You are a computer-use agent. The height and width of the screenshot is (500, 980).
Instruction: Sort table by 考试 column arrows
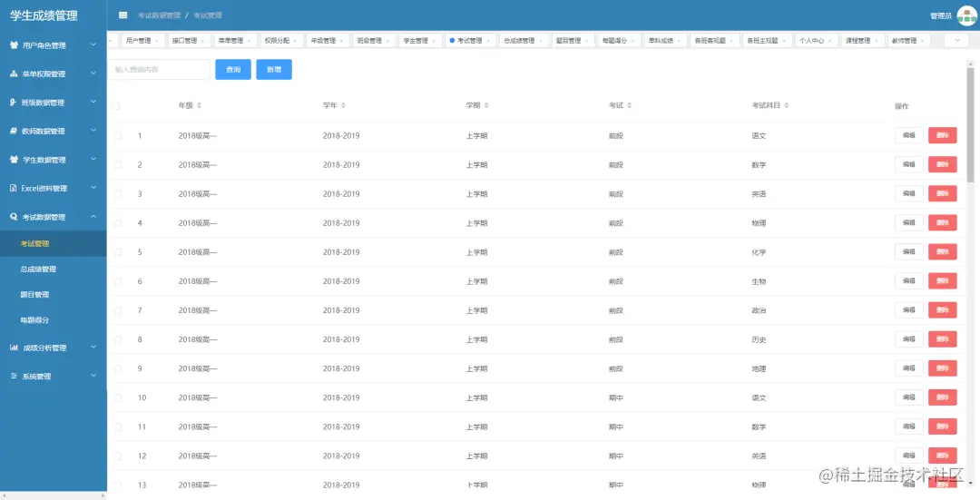point(630,105)
